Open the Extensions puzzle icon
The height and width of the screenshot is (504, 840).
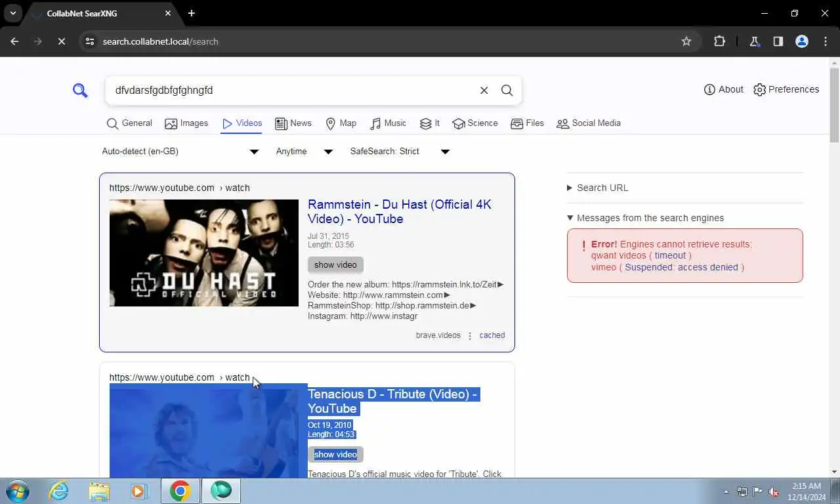pyautogui.click(x=719, y=41)
